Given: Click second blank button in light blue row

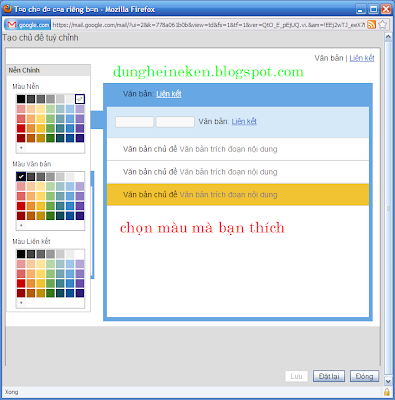Looking at the screenshot, I should coord(175,122).
